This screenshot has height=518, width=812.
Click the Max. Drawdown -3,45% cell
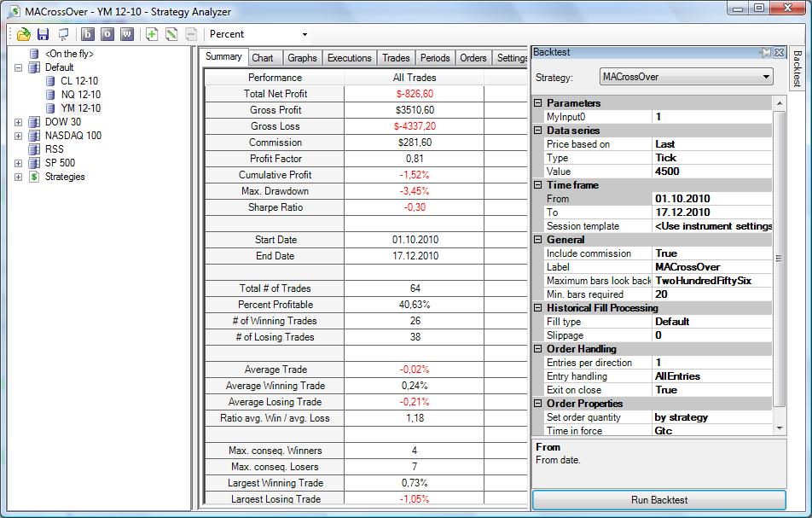[x=415, y=191]
